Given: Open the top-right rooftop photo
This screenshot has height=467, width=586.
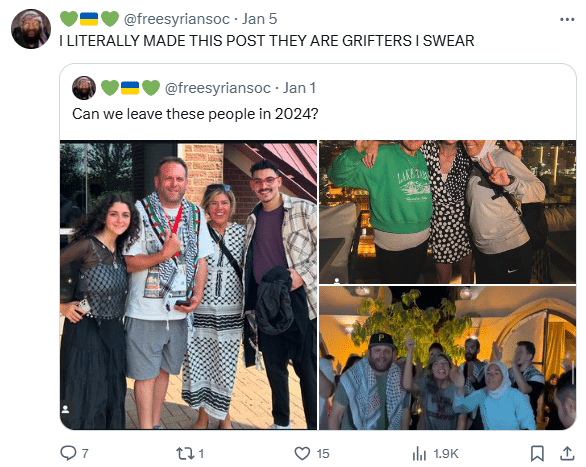Looking at the screenshot, I should (447, 212).
